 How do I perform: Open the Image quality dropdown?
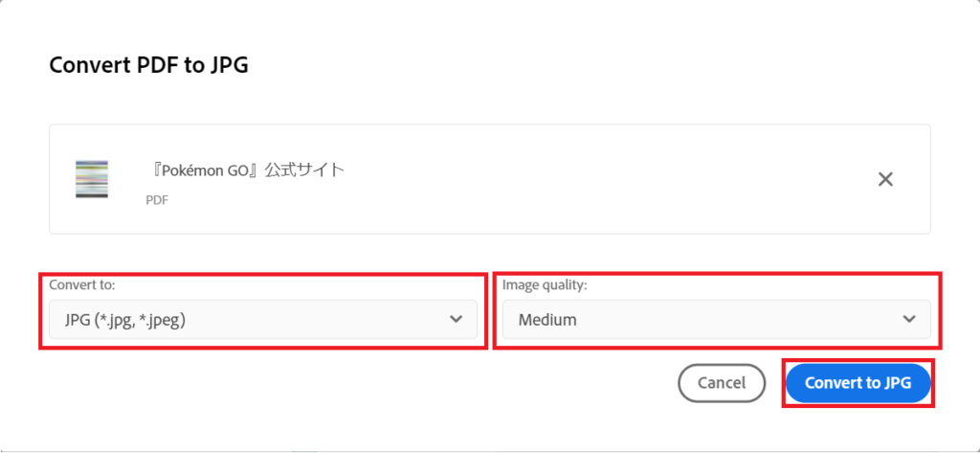click(x=716, y=320)
